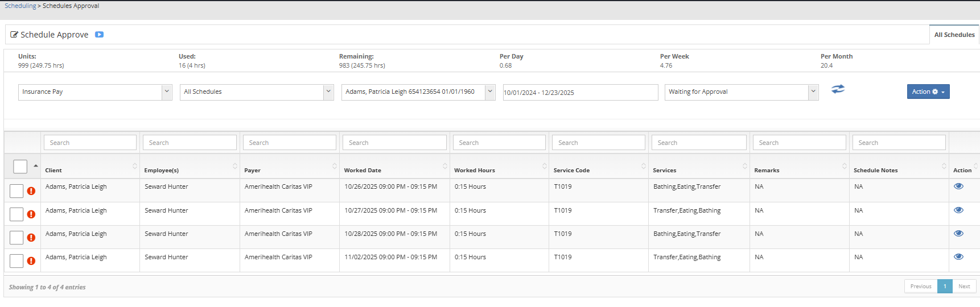Open the Action button menu
The height and width of the screenshot is (307, 980).
coord(928,92)
